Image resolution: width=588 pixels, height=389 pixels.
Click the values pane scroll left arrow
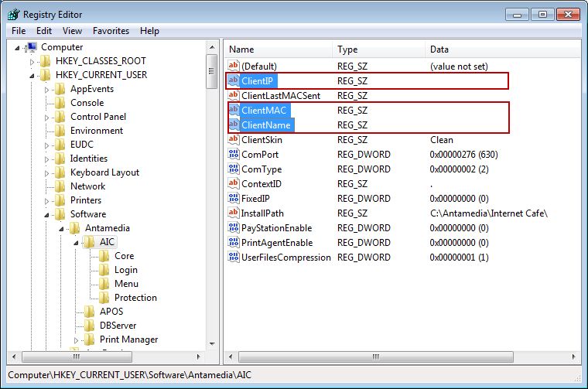tap(231, 357)
